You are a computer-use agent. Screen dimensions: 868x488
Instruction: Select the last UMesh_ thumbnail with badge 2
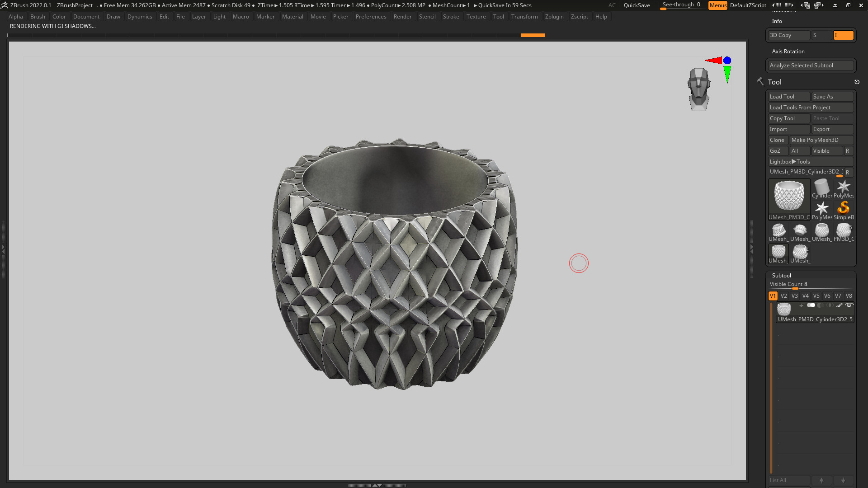pyautogui.click(x=800, y=253)
